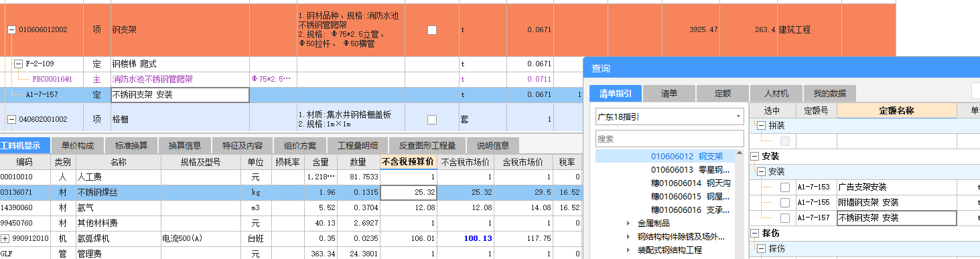Collapse the 拼装 group in query dialog
Viewport: 980px width, 259px height.
click(761, 125)
